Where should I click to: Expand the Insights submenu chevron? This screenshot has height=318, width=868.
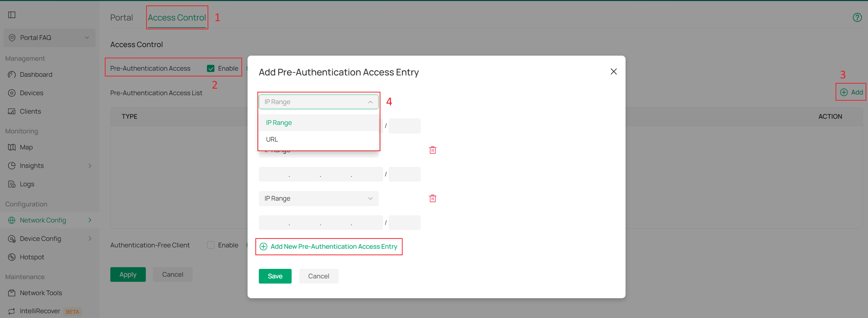coord(90,166)
